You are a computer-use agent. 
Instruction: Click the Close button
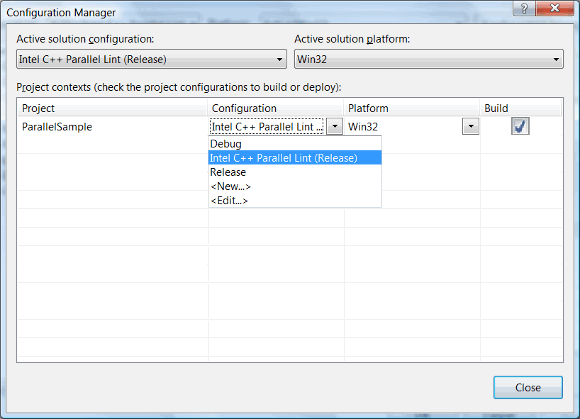click(528, 387)
